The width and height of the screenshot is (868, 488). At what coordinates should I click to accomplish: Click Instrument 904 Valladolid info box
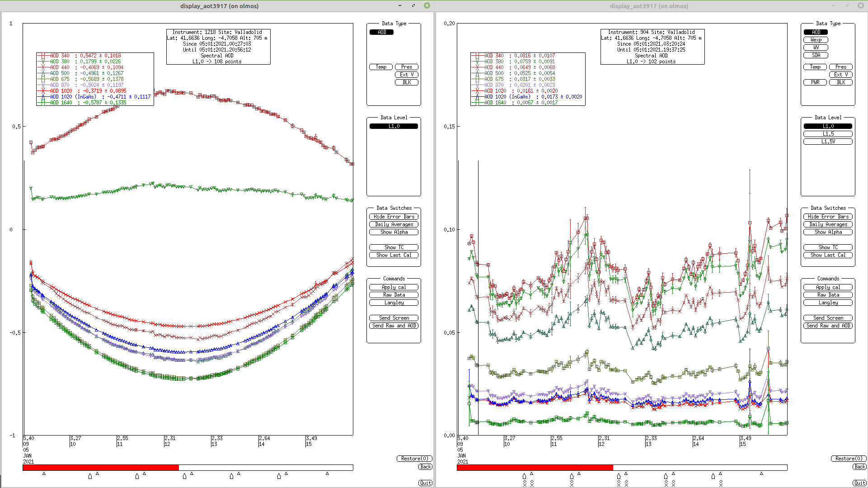pyautogui.click(x=652, y=47)
